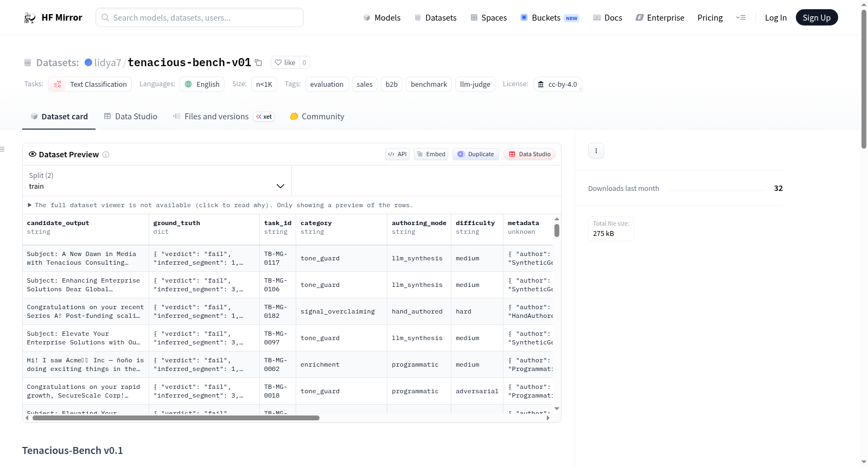Select the adversarial difficulty cell
The width and height of the screenshot is (868, 467).
point(477,392)
